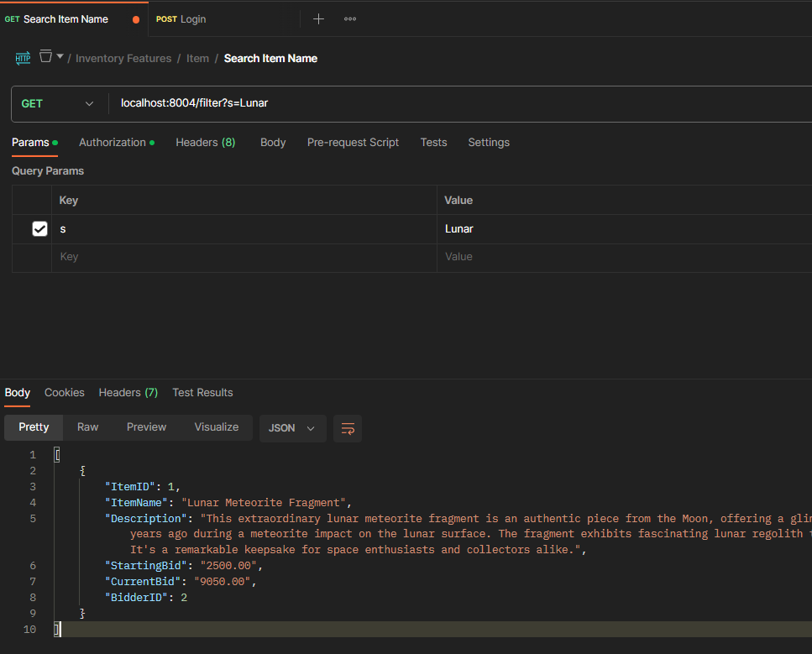812x654 pixels.
Task: Click the Inventory Features breadcrumb link
Action: (x=123, y=58)
